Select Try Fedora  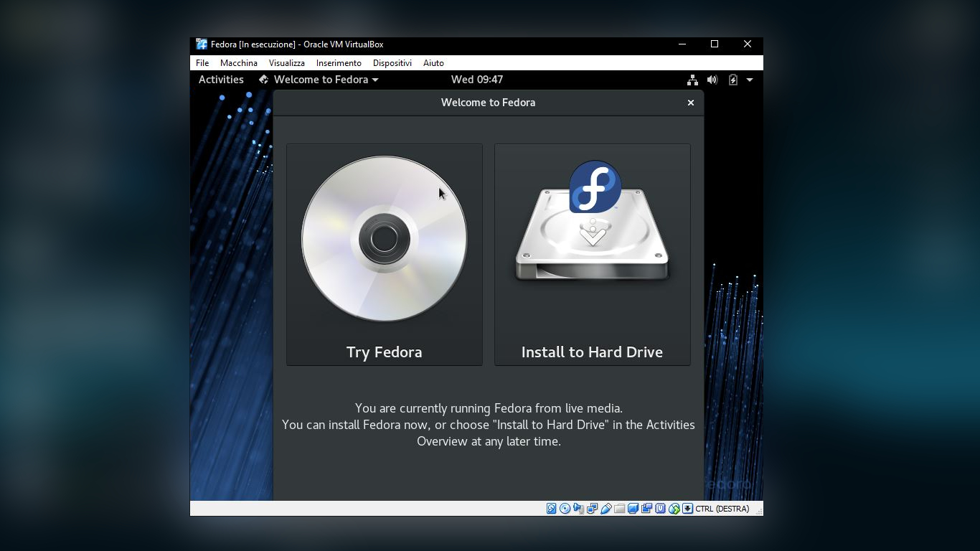(x=384, y=255)
